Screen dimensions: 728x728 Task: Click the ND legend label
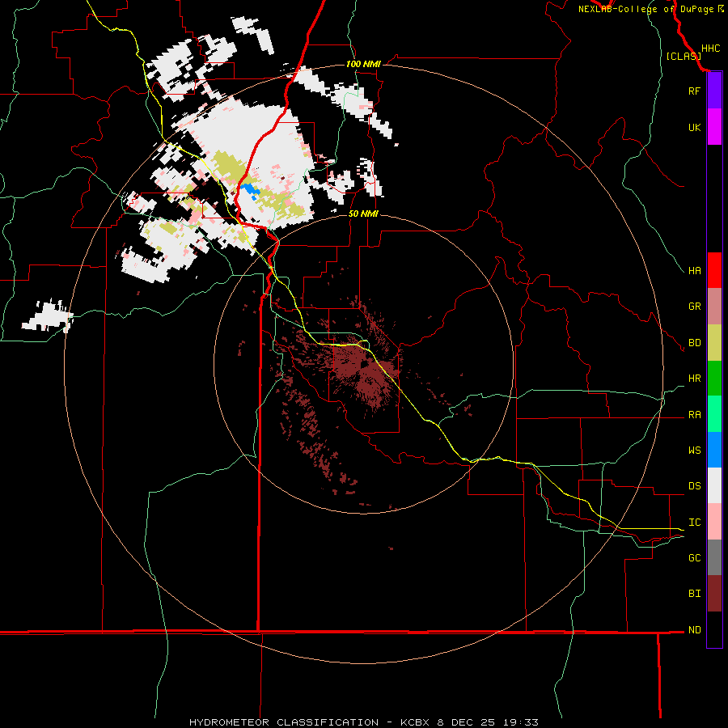click(x=694, y=630)
